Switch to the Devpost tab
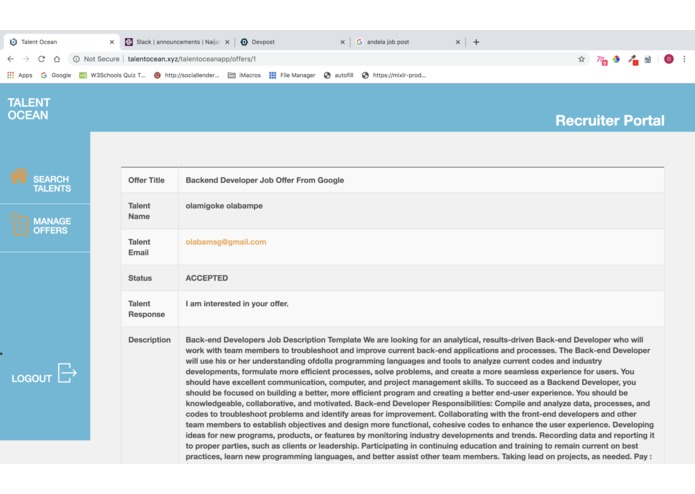 click(x=293, y=42)
